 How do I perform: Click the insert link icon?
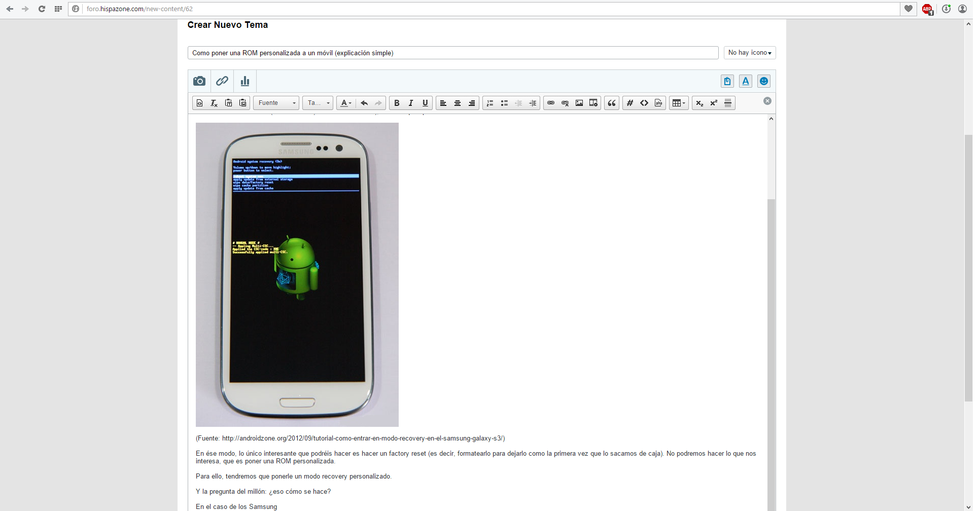[x=551, y=103]
